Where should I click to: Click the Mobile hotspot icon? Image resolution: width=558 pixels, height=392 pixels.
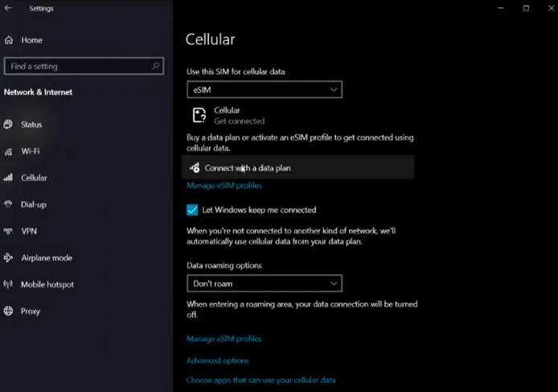pyautogui.click(x=8, y=284)
